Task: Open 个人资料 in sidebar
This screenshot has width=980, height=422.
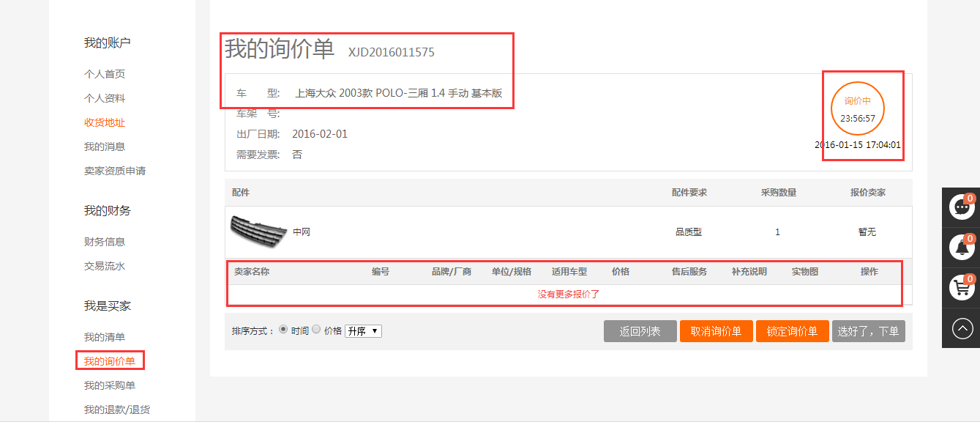Action: (105, 98)
